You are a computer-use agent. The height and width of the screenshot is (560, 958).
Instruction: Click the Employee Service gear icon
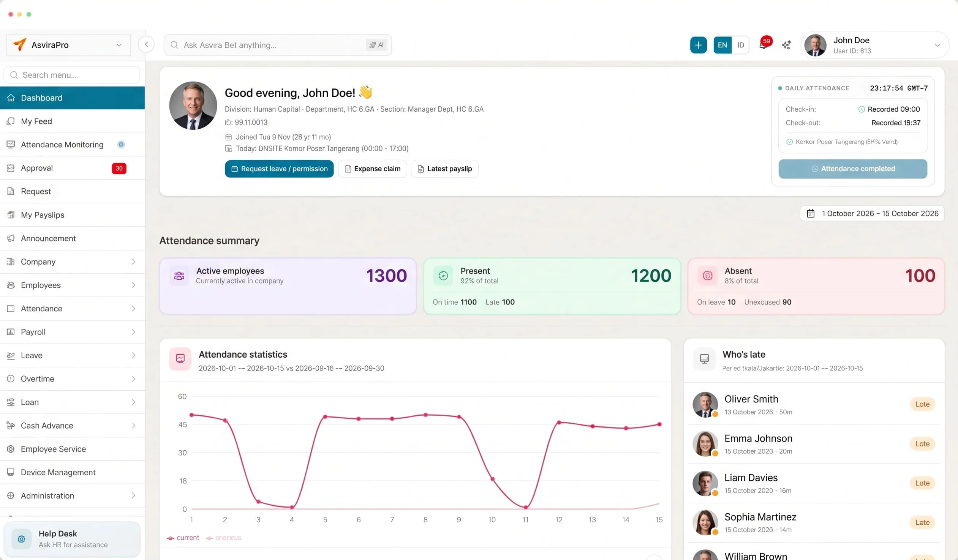pyautogui.click(x=11, y=449)
